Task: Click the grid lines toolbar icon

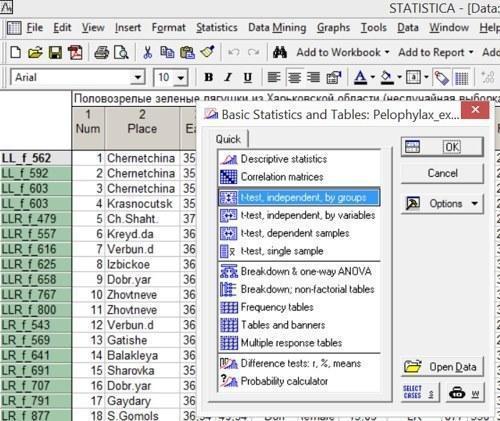Action: [x=462, y=78]
